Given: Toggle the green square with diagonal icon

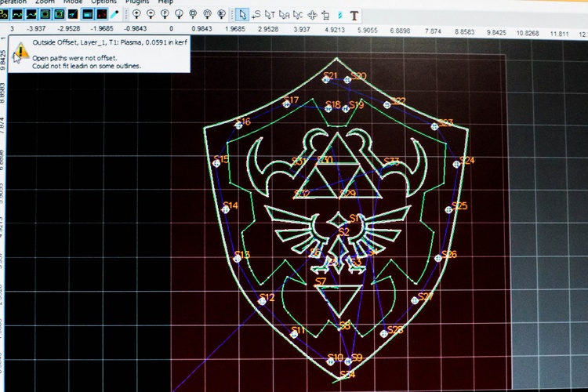Looking at the screenshot, I should point(60,15).
